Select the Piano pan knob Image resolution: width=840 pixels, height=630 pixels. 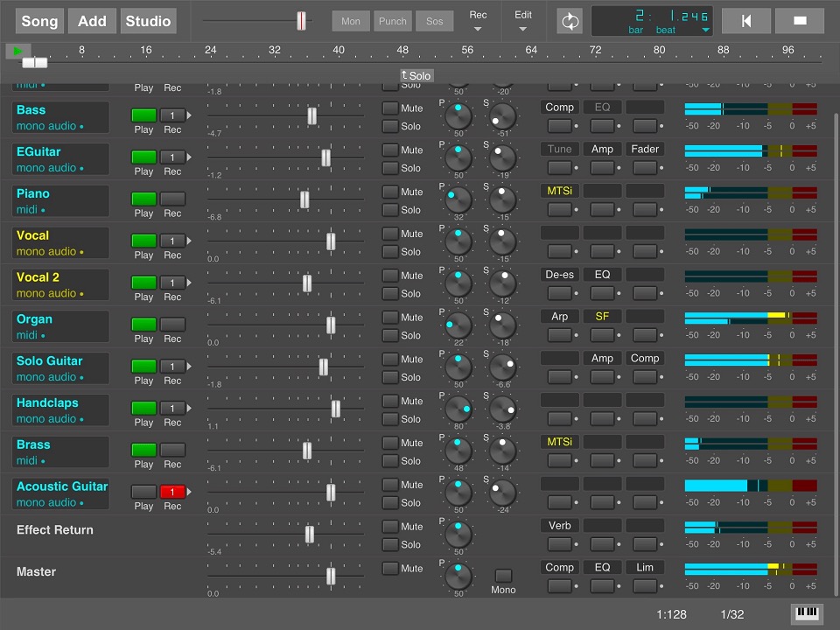pyautogui.click(x=458, y=199)
